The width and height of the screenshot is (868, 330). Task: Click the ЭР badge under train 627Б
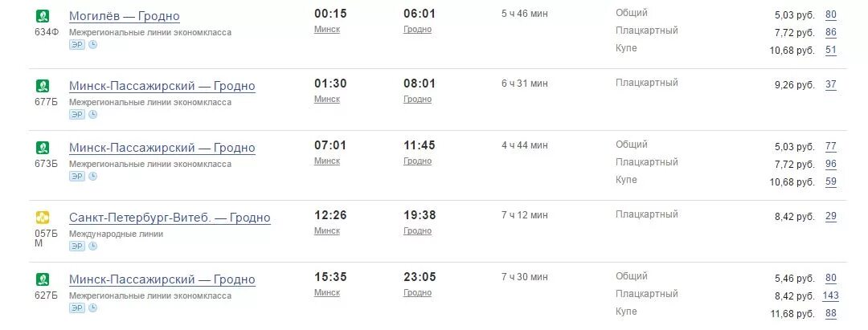(77, 308)
